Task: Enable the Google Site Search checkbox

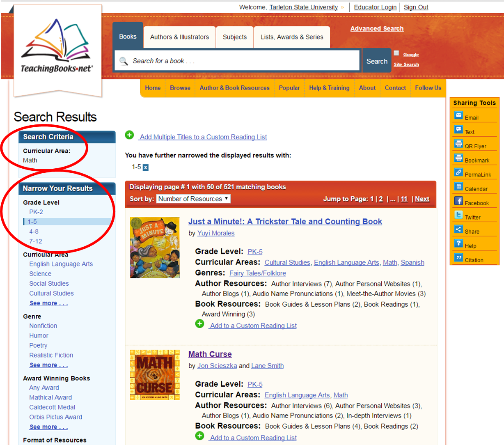Action: (396, 53)
